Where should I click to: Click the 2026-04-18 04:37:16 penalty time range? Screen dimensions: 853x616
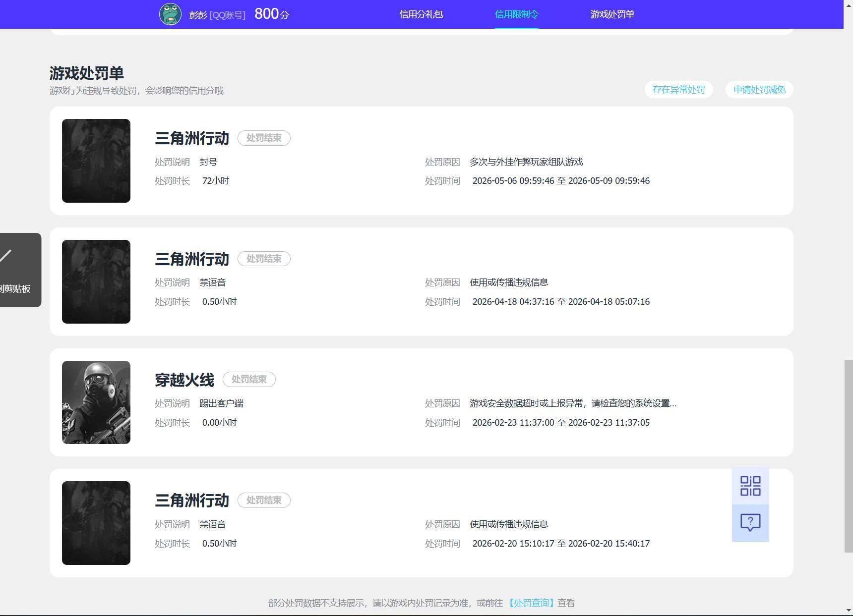click(x=561, y=302)
